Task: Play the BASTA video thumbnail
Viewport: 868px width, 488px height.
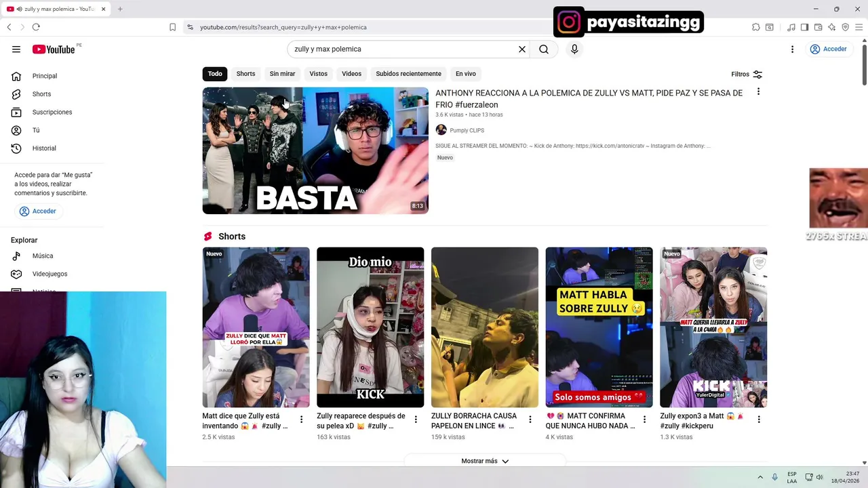Action: (315, 150)
